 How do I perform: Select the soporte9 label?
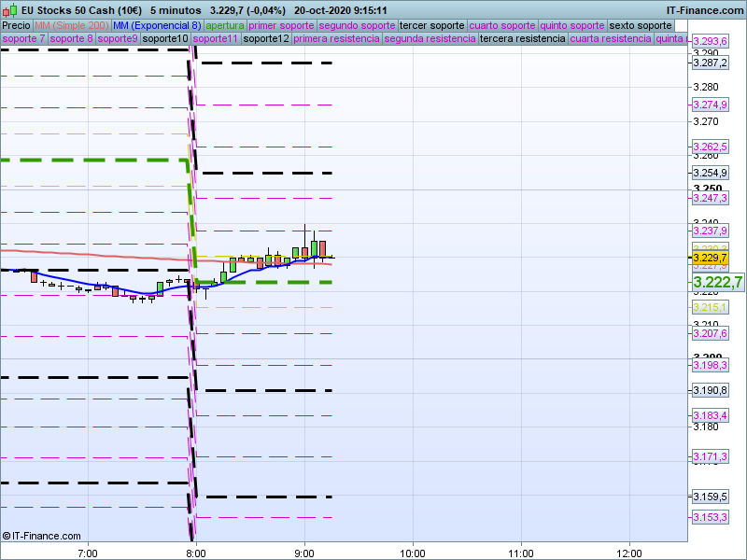pyautogui.click(x=118, y=38)
